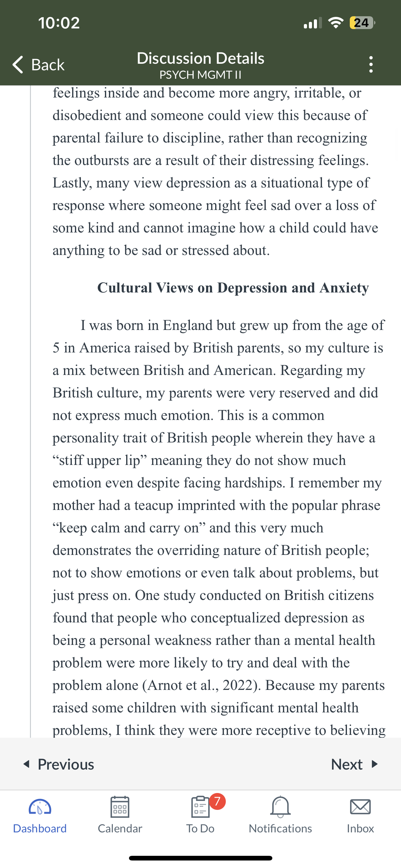
Task: Tap the red 7 badge on To Do
Action: point(217,801)
